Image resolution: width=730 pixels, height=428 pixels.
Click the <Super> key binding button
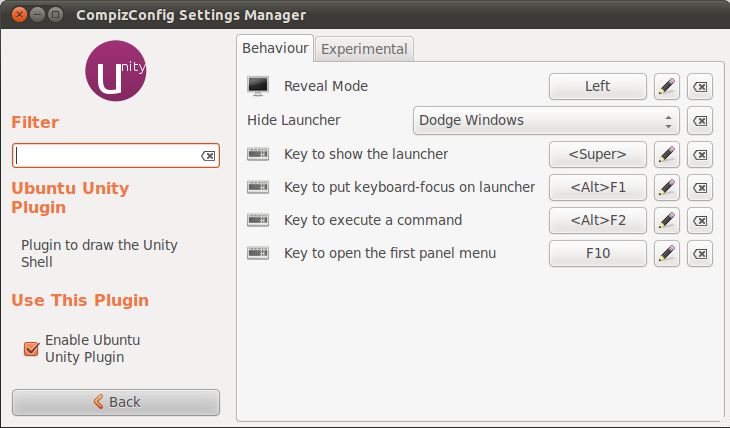click(x=597, y=155)
